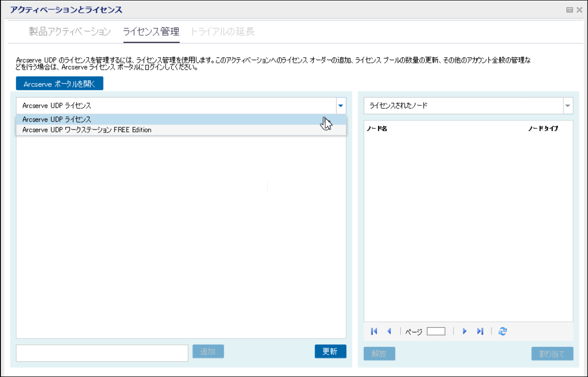This screenshot has height=377, width=588.
Task: Expand the ライセンスされたノード dropdown
Action: click(568, 105)
